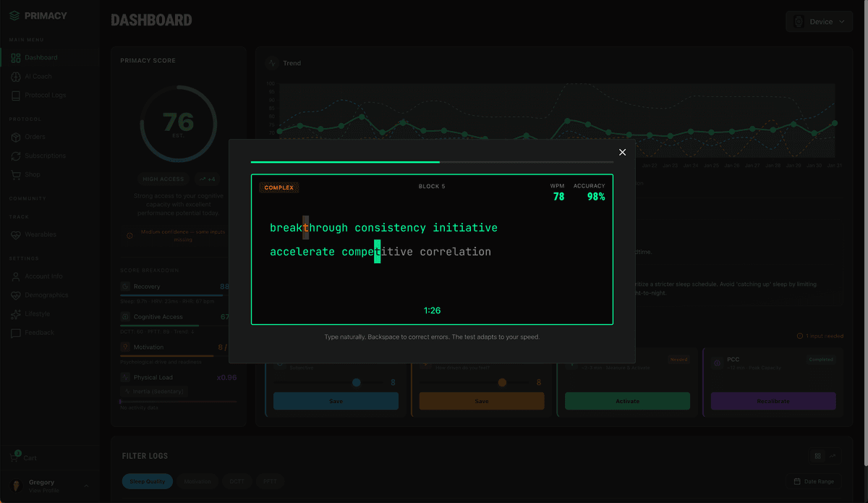Screen dimensions: 868x503
Task: Click the Cognitive Access breakdown icon
Action: (x=126, y=317)
